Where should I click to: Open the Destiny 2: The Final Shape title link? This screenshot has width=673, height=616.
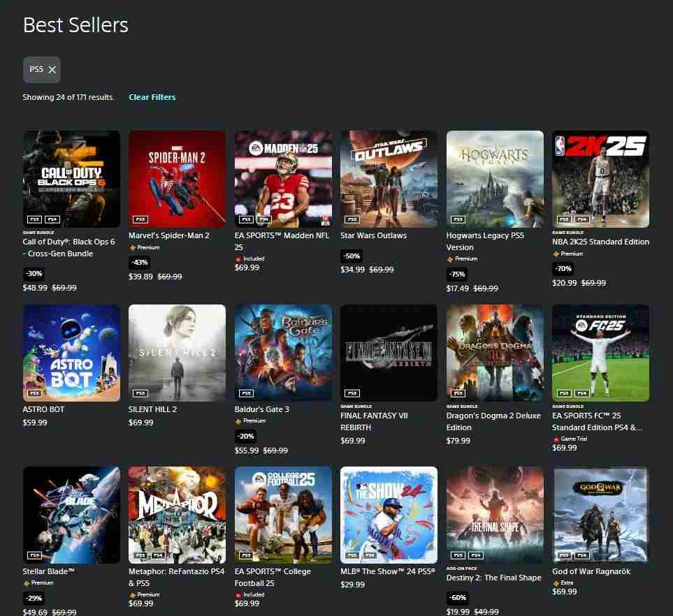tap(493, 578)
